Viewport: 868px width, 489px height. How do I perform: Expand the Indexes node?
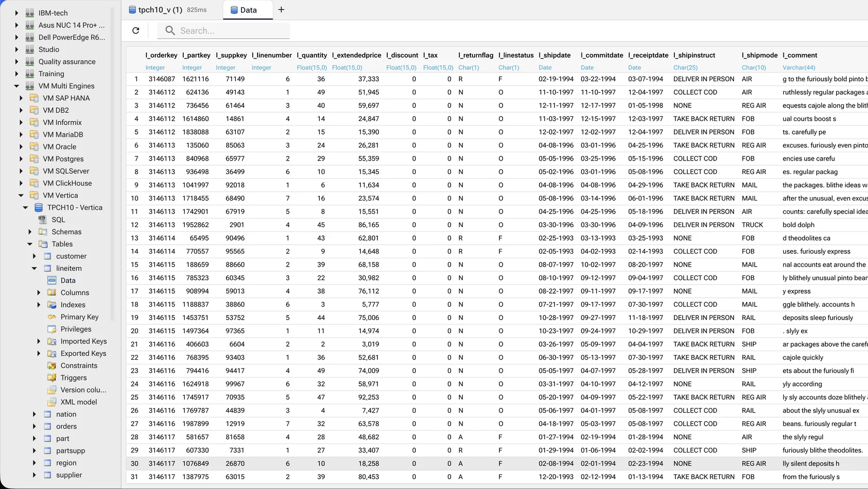[x=39, y=305]
